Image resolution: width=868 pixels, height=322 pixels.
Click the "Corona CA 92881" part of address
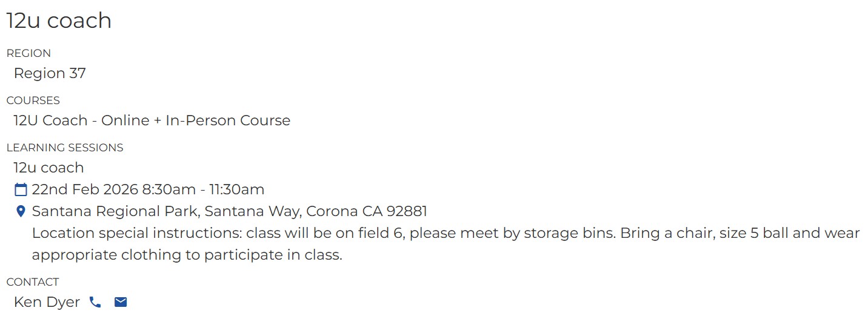pyautogui.click(x=367, y=211)
